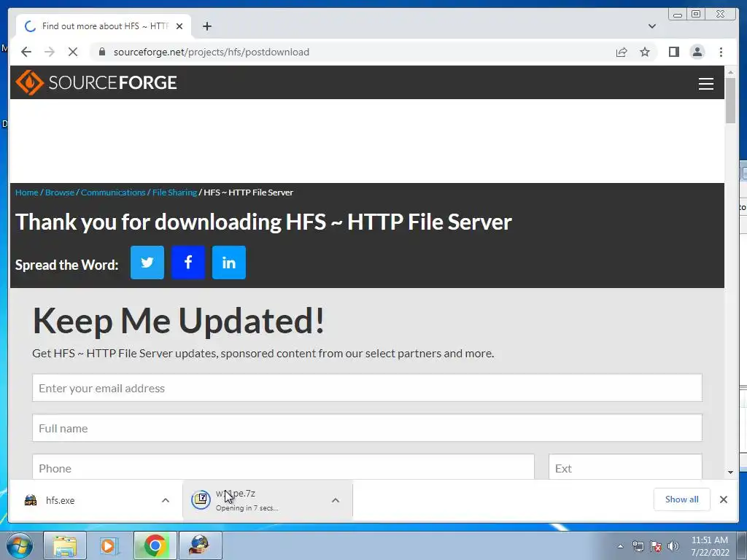The width and height of the screenshot is (747, 560).
Task: Open the HFS globe taskbar icon
Action: (x=200, y=545)
